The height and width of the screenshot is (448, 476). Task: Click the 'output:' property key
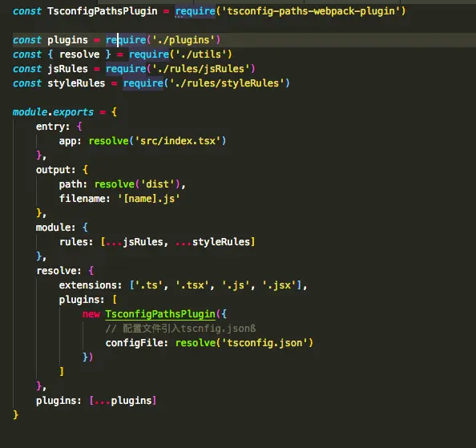55,170
